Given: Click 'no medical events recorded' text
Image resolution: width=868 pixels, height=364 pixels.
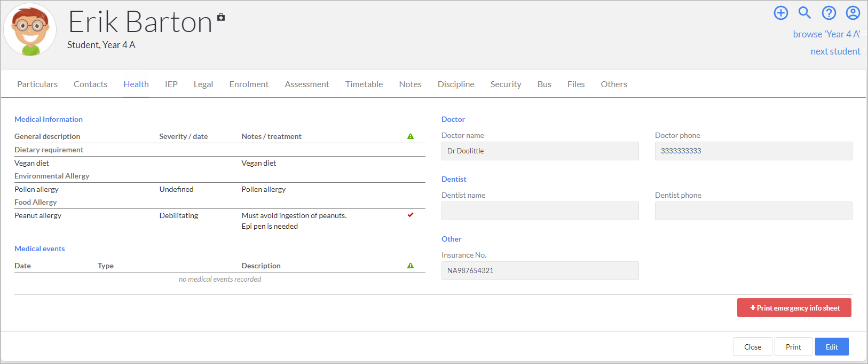Looking at the screenshot, I should (220, 279).
